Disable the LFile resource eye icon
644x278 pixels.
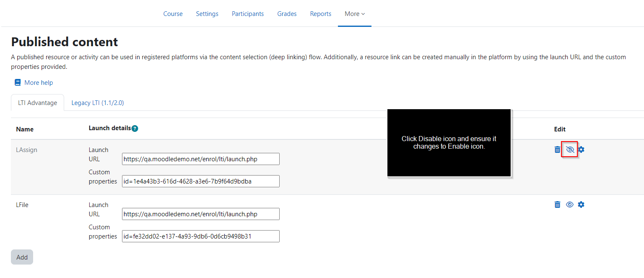pyautogui.click(x=570, y=205)
